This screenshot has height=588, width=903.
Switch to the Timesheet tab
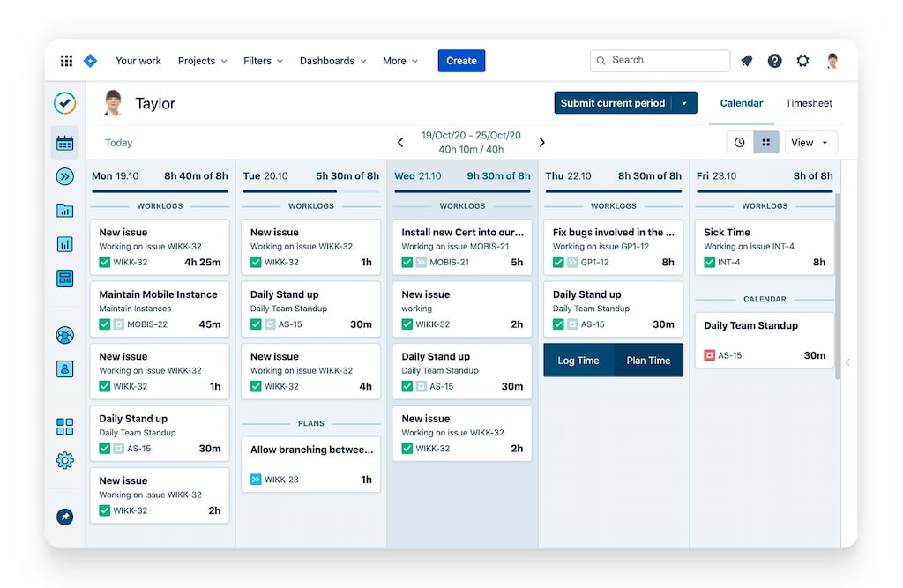click(x=809, y=103)
